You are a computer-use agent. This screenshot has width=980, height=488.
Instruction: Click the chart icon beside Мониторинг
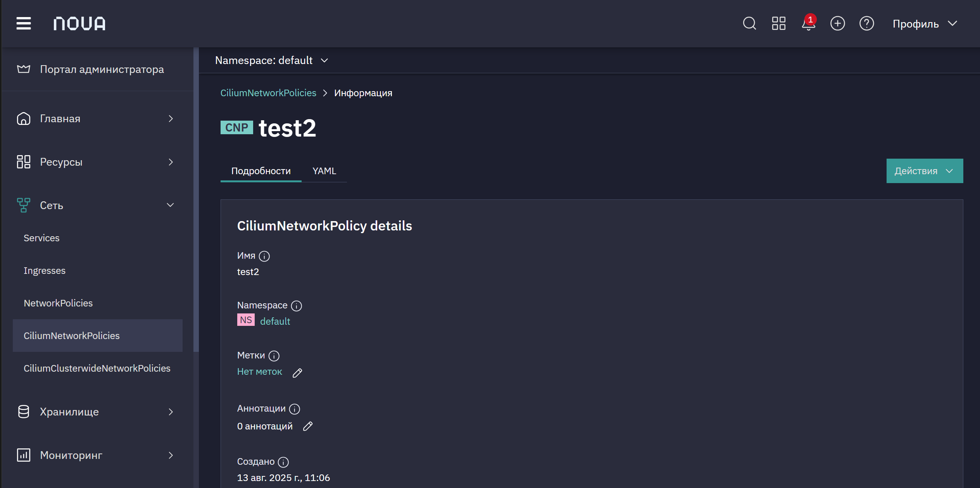click(24, 455)
